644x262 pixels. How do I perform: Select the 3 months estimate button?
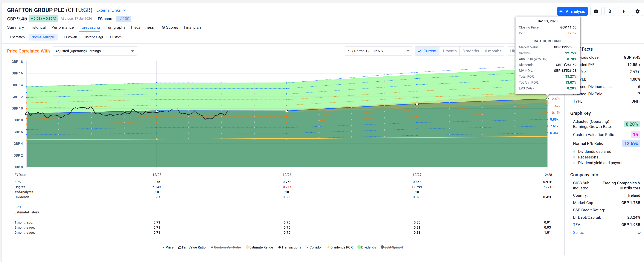coord(471,51)
